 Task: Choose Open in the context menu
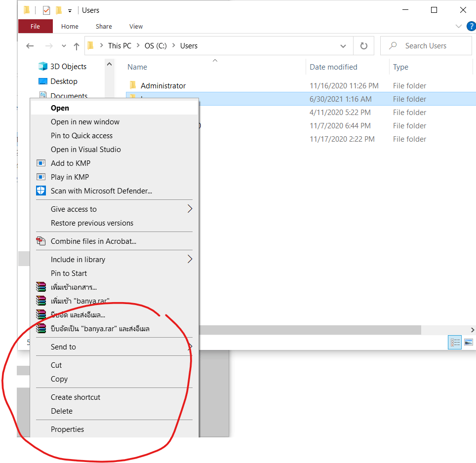[x=115, y=108]
